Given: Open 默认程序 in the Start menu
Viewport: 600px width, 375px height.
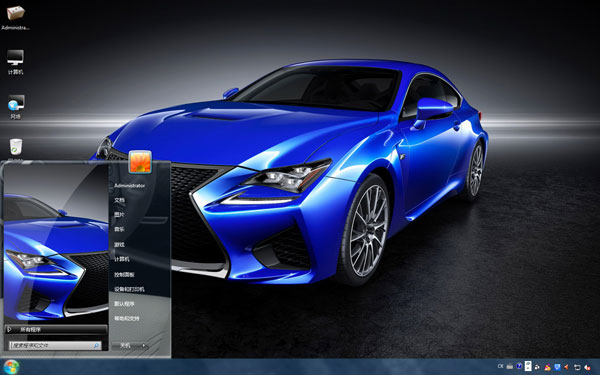Looking at the screenshot, I should point(124,303).
